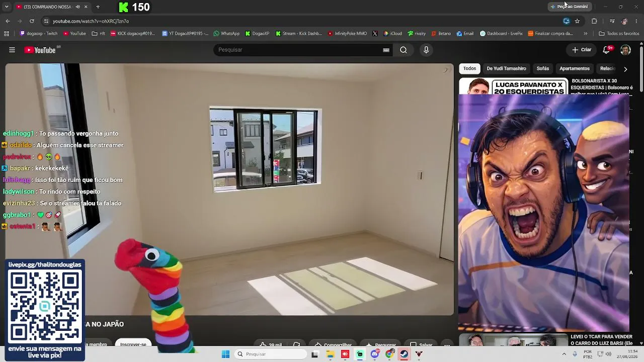Click the Peça ao Gemini button
This screenshot has width=644, height=362.
(569, 7)
